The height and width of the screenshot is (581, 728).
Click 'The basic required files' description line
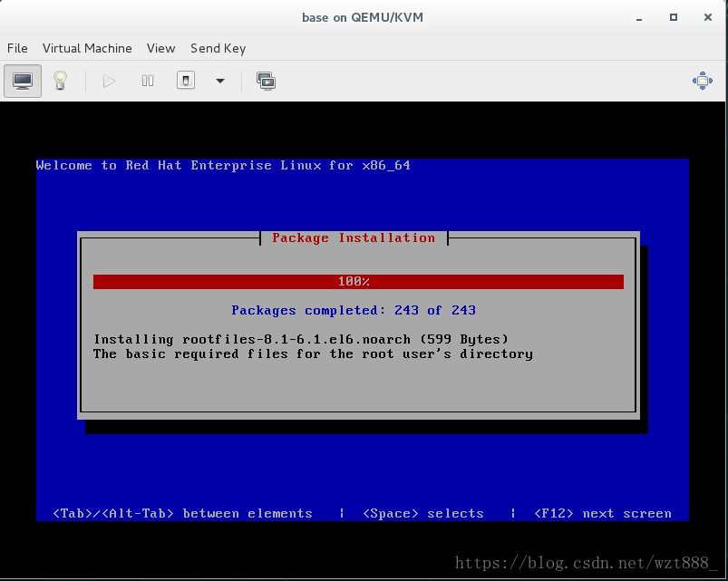coord(313,354)
